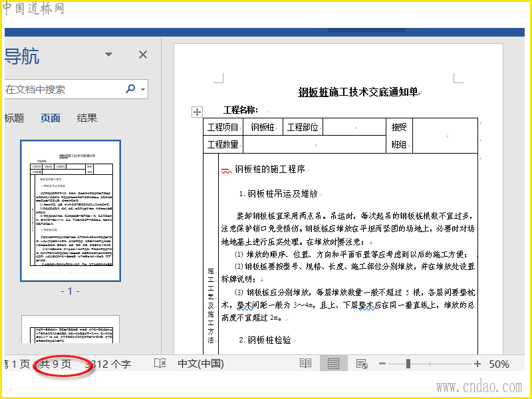Open the search options dropdown arrow
This screenshot has width=532, height=399.
tap(143, 90)
